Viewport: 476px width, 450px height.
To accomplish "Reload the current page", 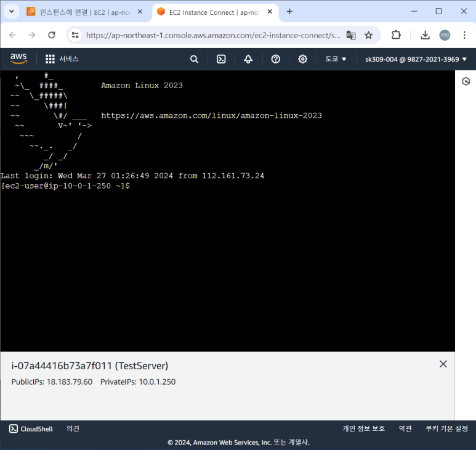I will (52, 35).
